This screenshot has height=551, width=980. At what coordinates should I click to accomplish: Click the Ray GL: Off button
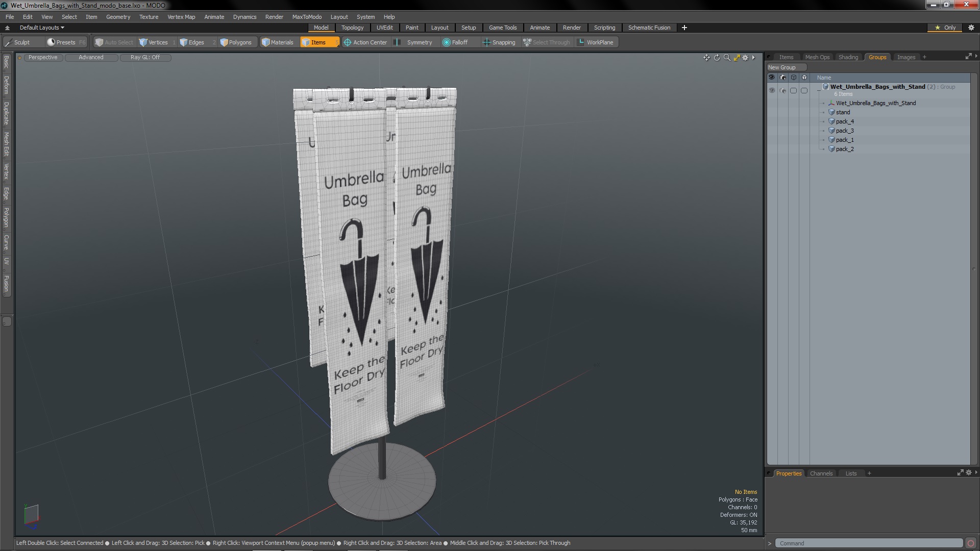click(145, 57)
